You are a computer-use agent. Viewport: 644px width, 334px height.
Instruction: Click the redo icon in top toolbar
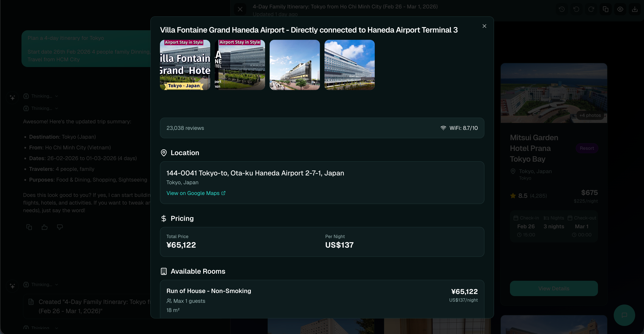point(591,9)
